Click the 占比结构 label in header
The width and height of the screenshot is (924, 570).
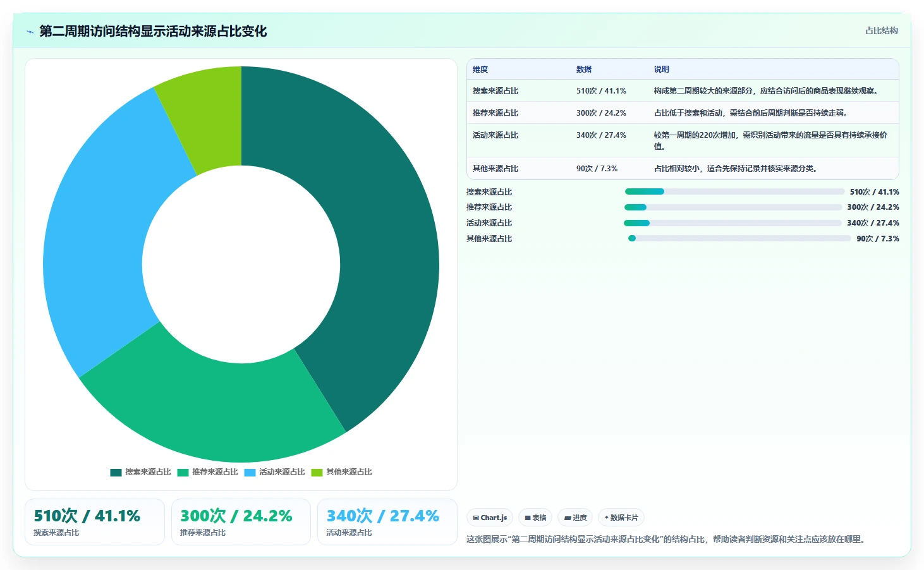(x=881, y=30)
